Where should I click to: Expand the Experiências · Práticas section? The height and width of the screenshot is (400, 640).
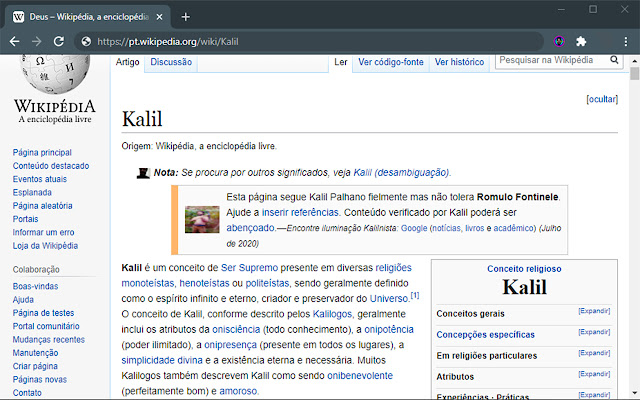click(x=594, y=395)
